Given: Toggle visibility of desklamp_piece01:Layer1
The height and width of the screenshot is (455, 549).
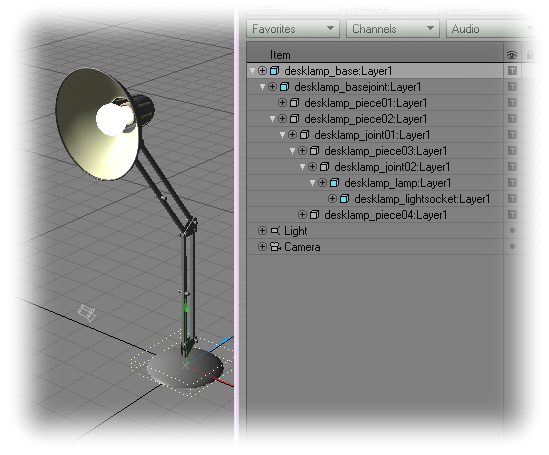Looking at the screenshot, I should 512,103.
